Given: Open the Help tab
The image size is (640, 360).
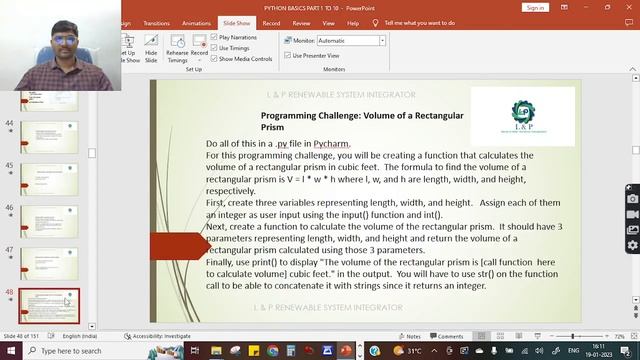Looking at the screenshot, I should [353, 23].
